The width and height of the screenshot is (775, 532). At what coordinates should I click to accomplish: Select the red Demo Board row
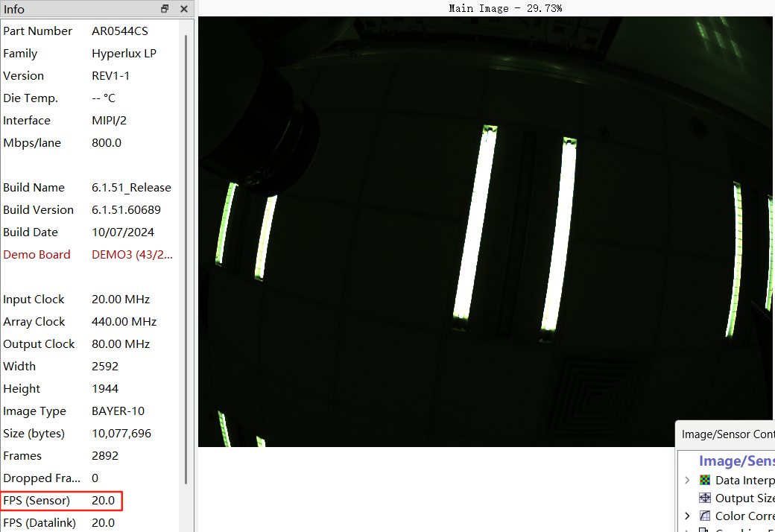[88, 255]
